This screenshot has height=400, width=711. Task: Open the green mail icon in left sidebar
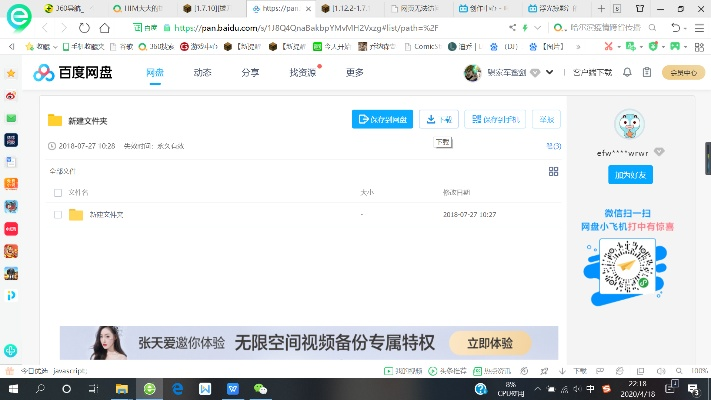(11, 118)
